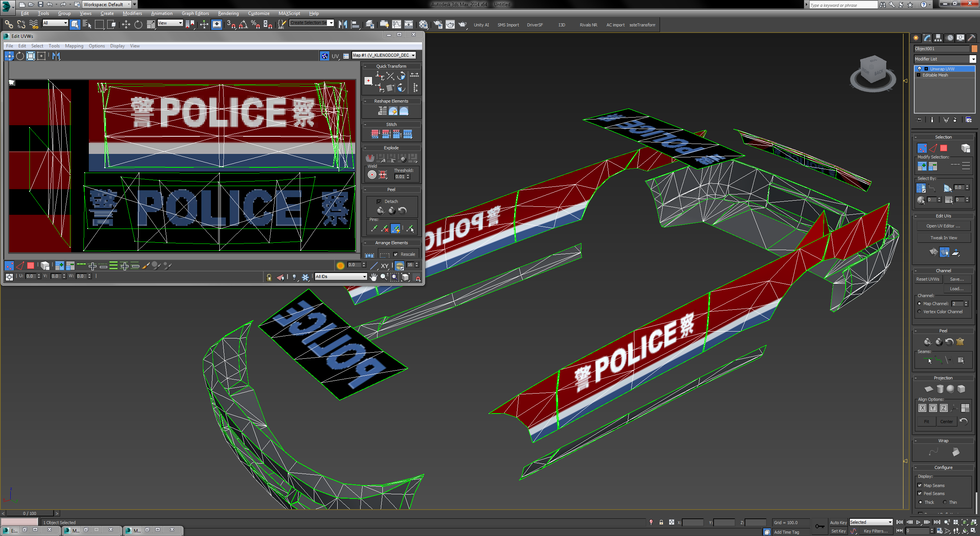This screenshot has width=980, height=536.
Task: Toggle the Detach checkbox in Peel rollout
Action: pos(379,201)
